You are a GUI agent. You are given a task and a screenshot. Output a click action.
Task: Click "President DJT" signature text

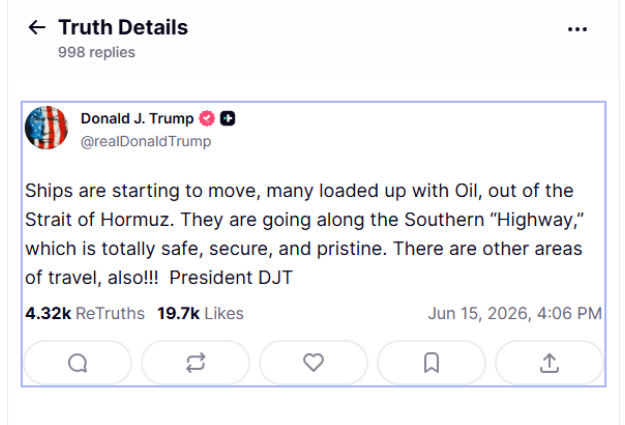pos(231,277)
